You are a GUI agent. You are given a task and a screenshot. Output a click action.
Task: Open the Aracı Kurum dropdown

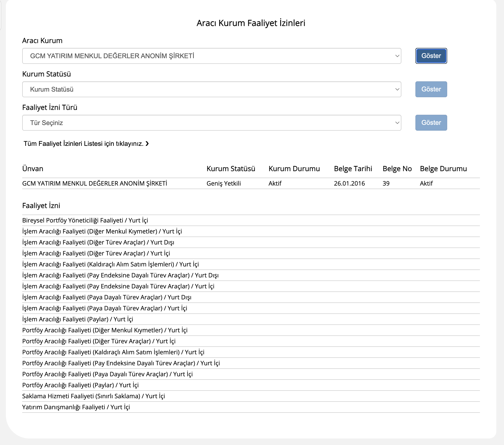click(x=212, y=56)
